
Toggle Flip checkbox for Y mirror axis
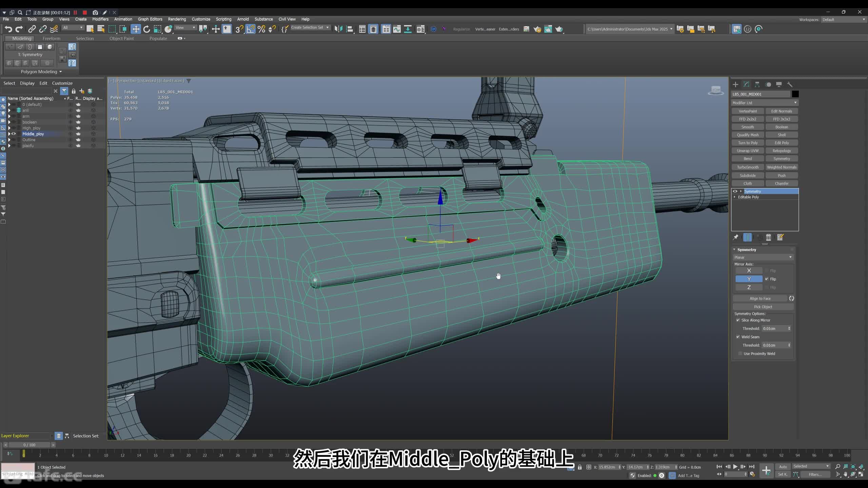(767, 279)
